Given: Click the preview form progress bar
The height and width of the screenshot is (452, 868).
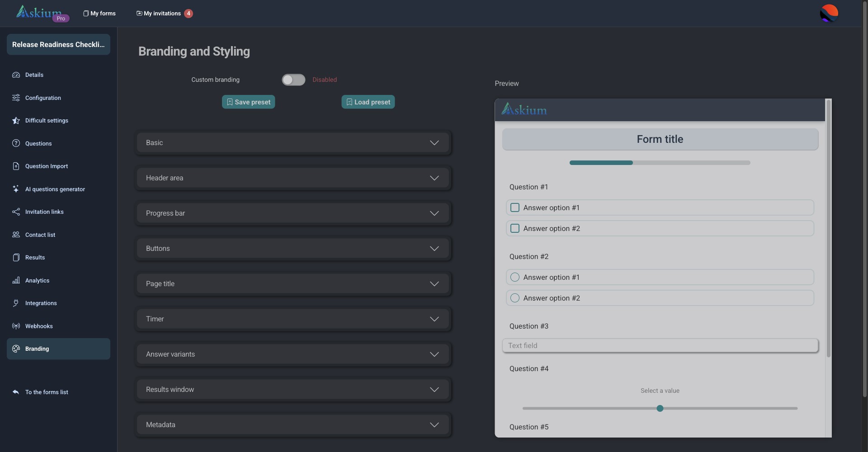Looking at the screenshot, I should (660, 163).
